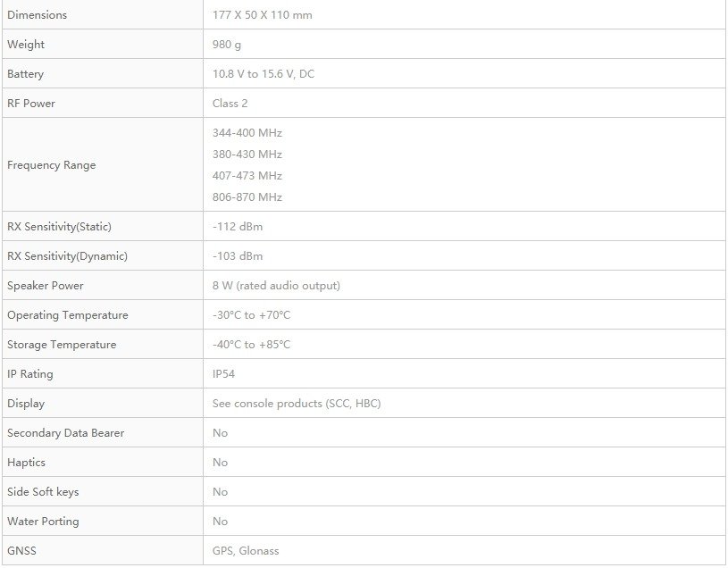Click the Secondary Data Bearer label
Image resolution: width=728 pixels, height=568 pixels.
(65, 433)
